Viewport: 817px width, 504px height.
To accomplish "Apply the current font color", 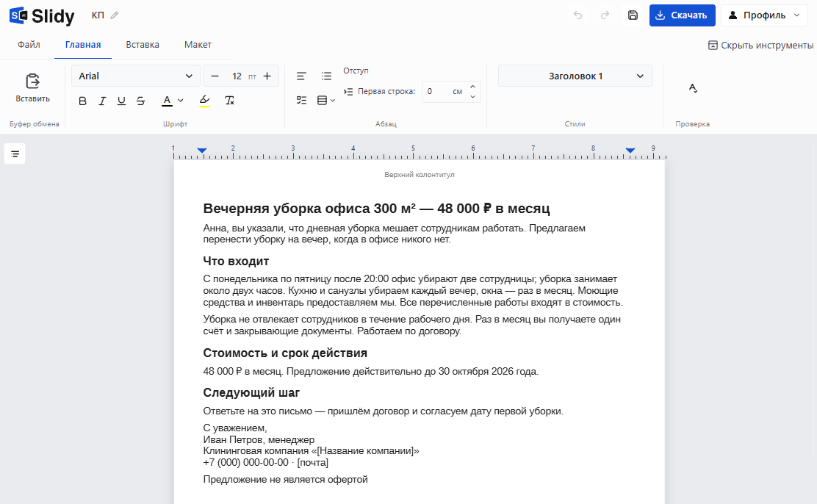I will point(167,101).
